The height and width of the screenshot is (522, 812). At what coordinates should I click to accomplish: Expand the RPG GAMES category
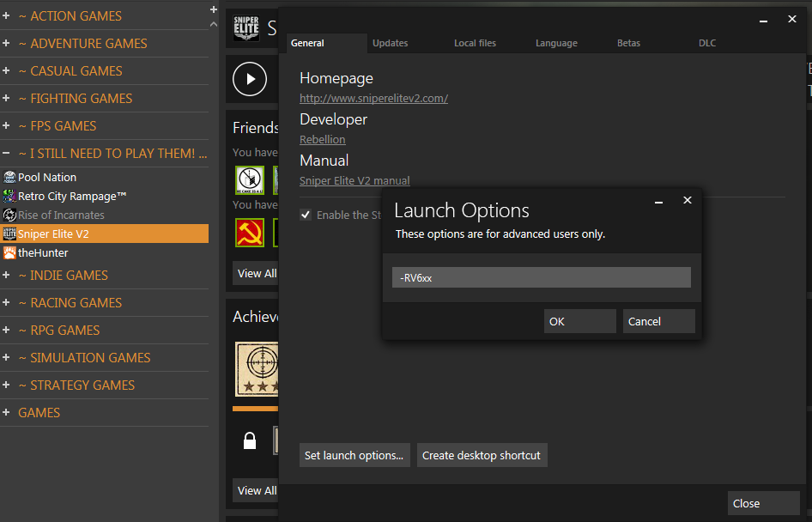6,330
